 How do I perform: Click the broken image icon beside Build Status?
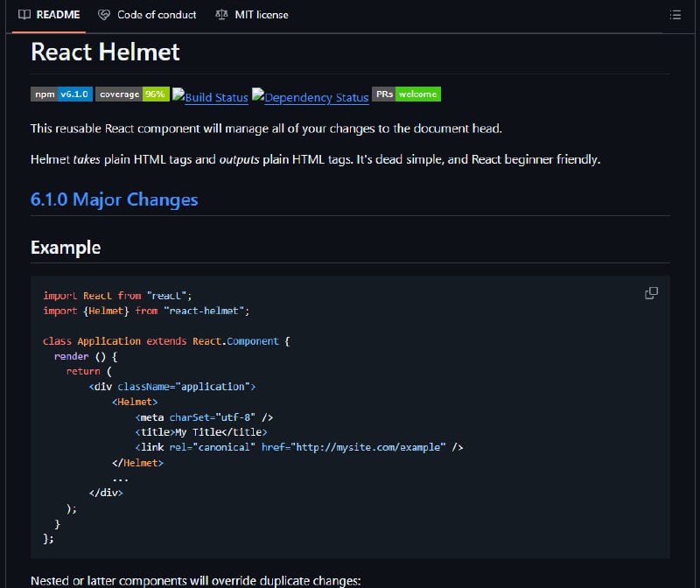178,94
